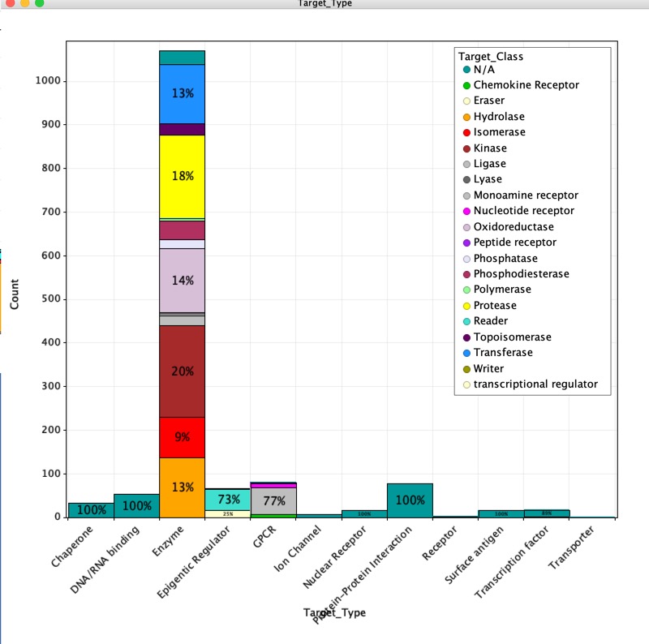Click the Reader turquoise legend swatch
This screenshot has width=649, height=644.
tap(466, 321)
